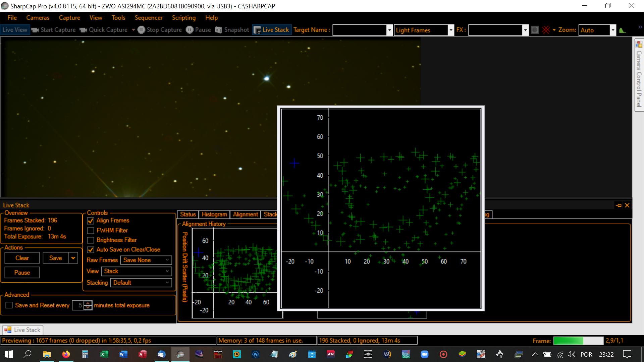
Task: Open Word from the taskbar
Action: [123, 354]
